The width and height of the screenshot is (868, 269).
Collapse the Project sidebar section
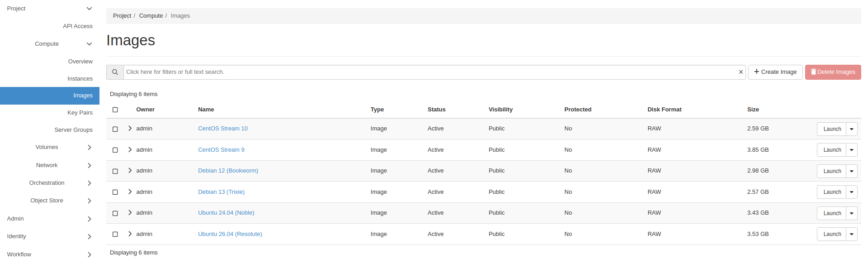click(x=50, y=9)
